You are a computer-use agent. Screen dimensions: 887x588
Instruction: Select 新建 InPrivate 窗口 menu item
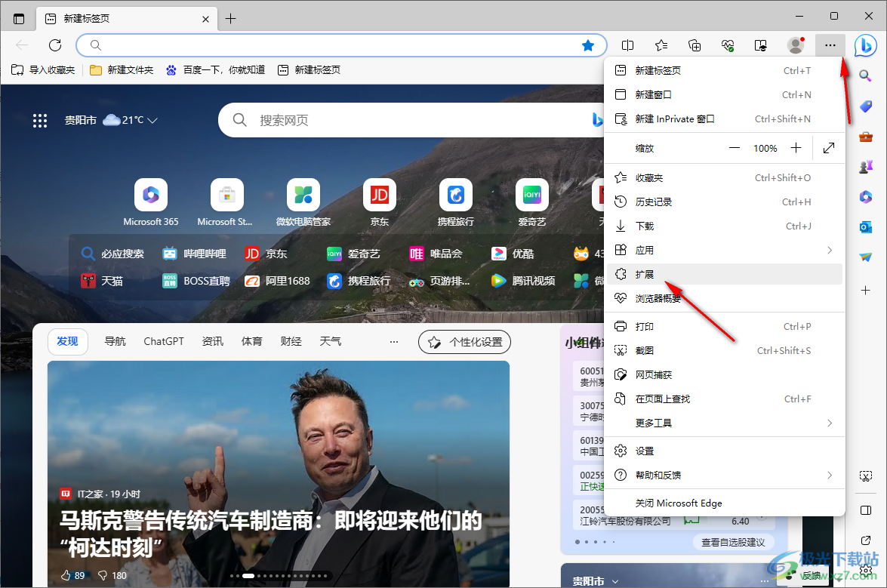pyautogui.click(x=725, y=119)
